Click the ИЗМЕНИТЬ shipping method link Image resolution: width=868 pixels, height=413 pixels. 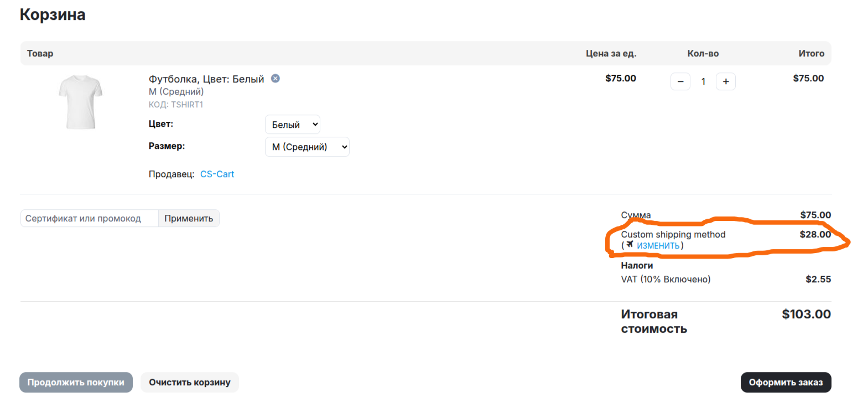(658, 246)
